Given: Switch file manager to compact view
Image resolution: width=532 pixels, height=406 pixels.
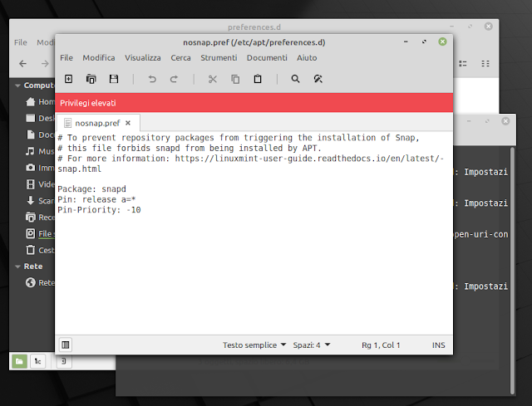Looking at the screenshot, I should click(x=485, y=63).
